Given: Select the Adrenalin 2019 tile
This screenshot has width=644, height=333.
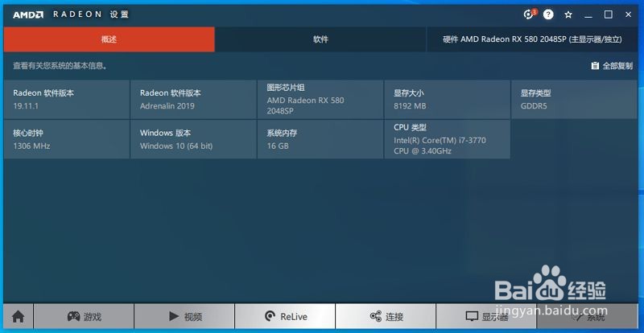Looking at the screenshot, I should 193,100.
